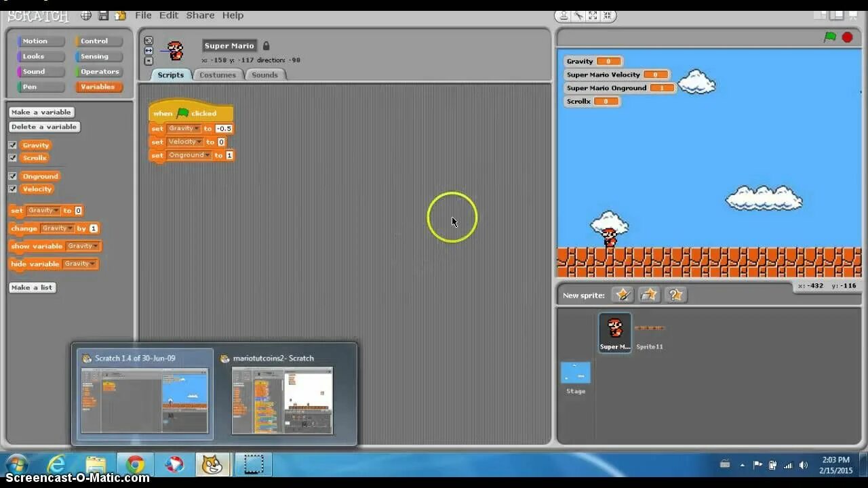The width and height of the screenshot is (868, 488).
Task: Open the Motion blocks category
Action: click(x=41, y=41)
